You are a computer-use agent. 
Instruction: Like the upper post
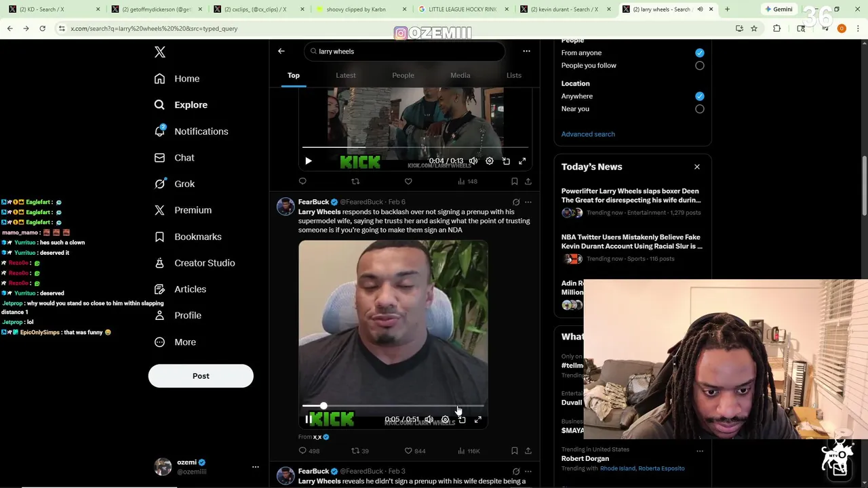coord(408,181)
